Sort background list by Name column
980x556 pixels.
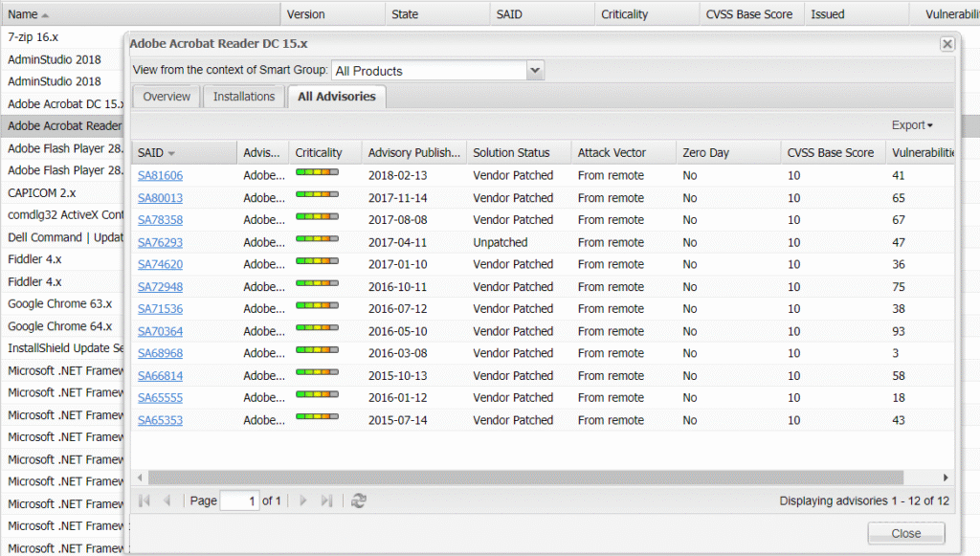click(x=141, y=13)
